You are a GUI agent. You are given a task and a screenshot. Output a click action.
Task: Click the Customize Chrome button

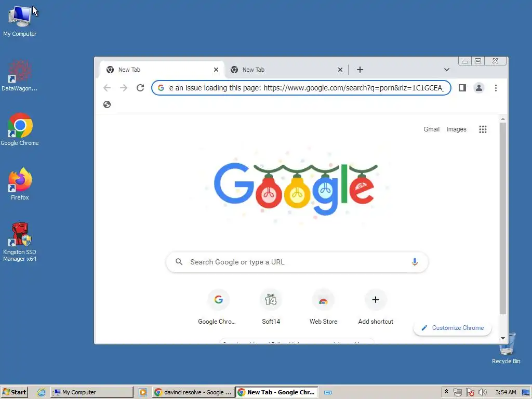pos(453,328)
